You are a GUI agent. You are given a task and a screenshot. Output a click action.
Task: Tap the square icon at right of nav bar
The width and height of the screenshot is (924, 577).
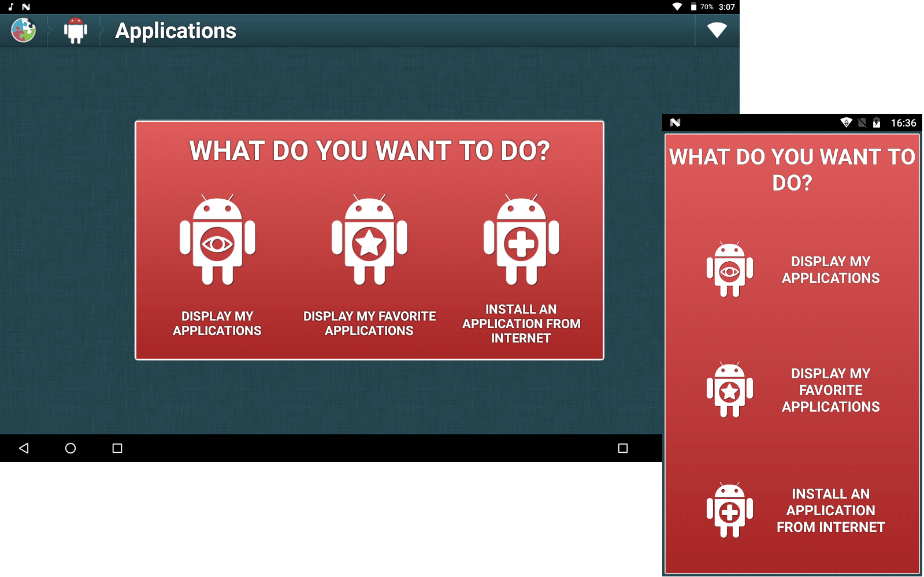(623, 448)
